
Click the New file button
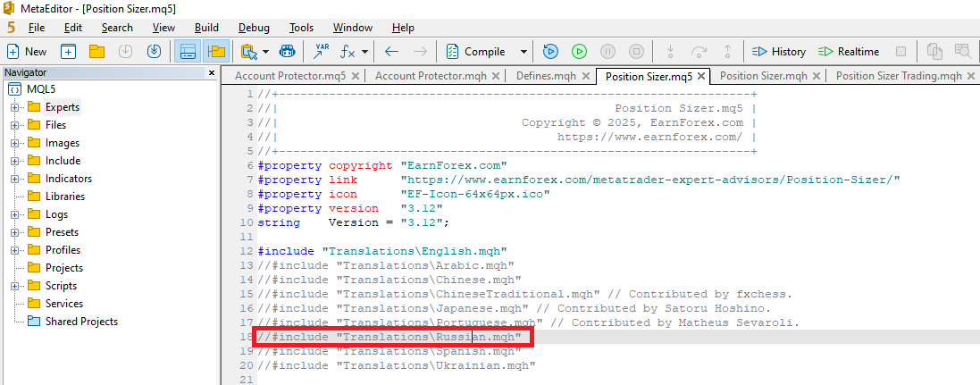[27, 51]
